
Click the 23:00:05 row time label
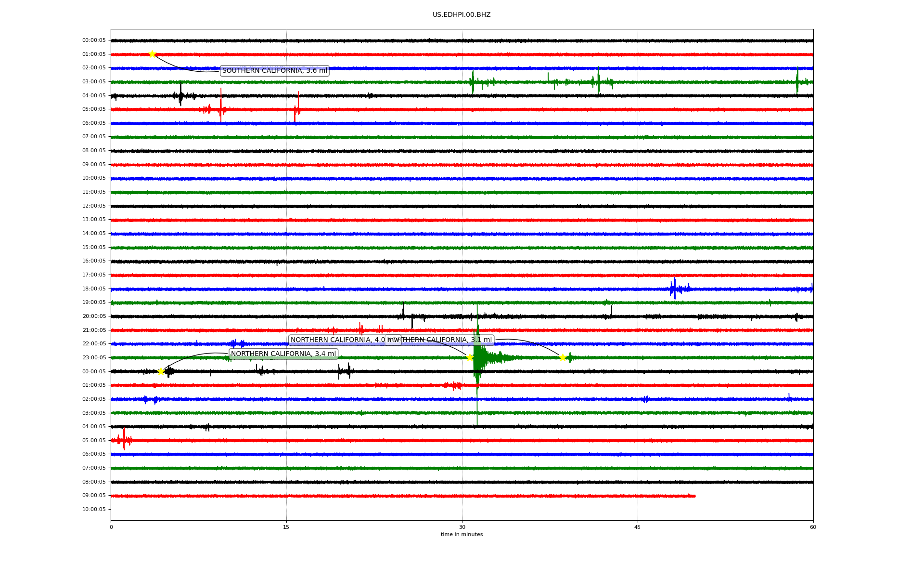click(94, 358)
